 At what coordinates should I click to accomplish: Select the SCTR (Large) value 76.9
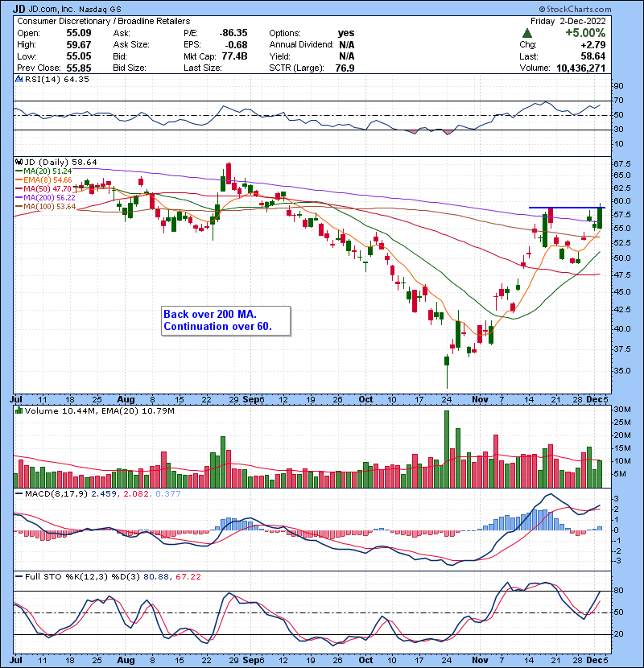345,68
